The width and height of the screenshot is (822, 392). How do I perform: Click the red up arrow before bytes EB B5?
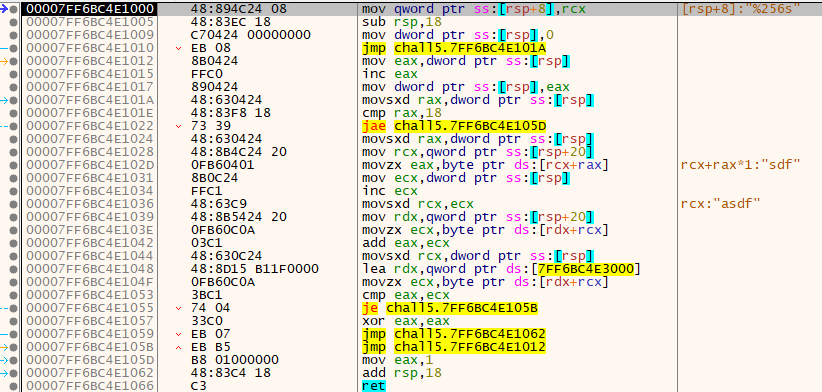point(179,347)
